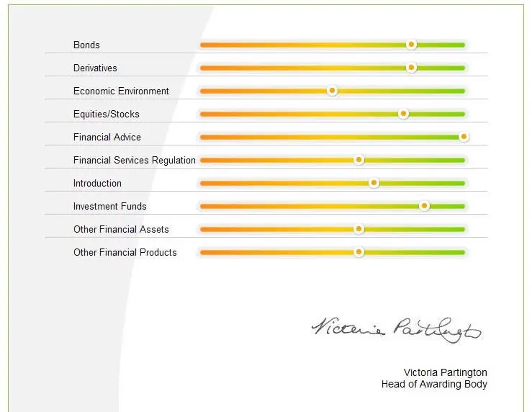Click the Financial Services Regulation slider knob

(359, 160)
